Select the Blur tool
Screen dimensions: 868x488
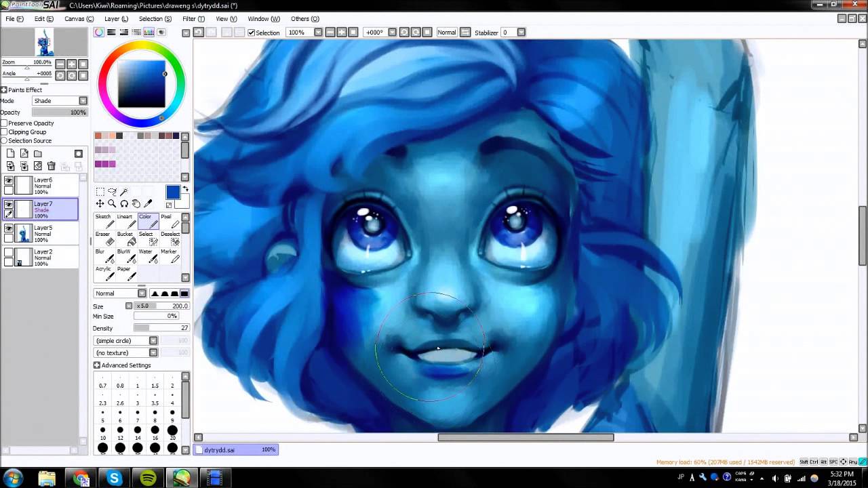(103, 256)
